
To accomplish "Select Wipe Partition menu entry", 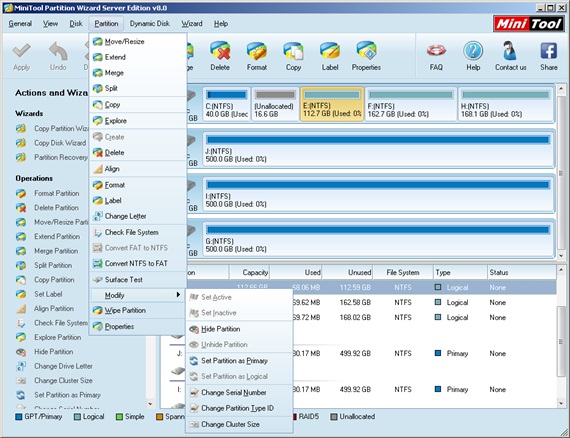I will pyautogui.click(x=138, y=310).
